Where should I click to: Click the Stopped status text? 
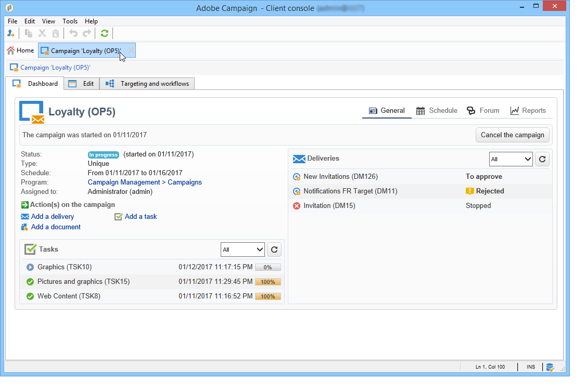[478, 206]
